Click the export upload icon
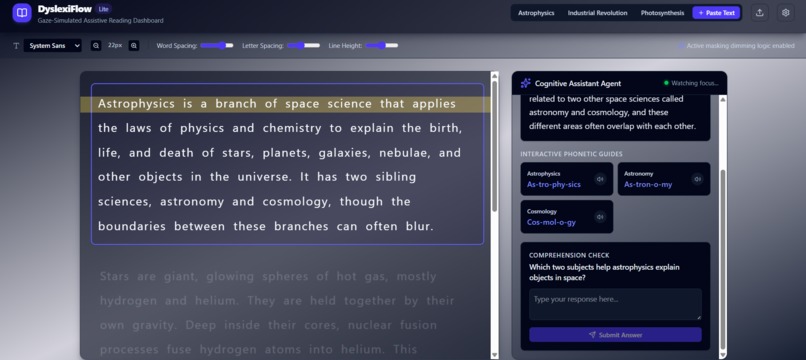This screenshot has width=806, height=360. pyautogui.click(x=759, y=13)
